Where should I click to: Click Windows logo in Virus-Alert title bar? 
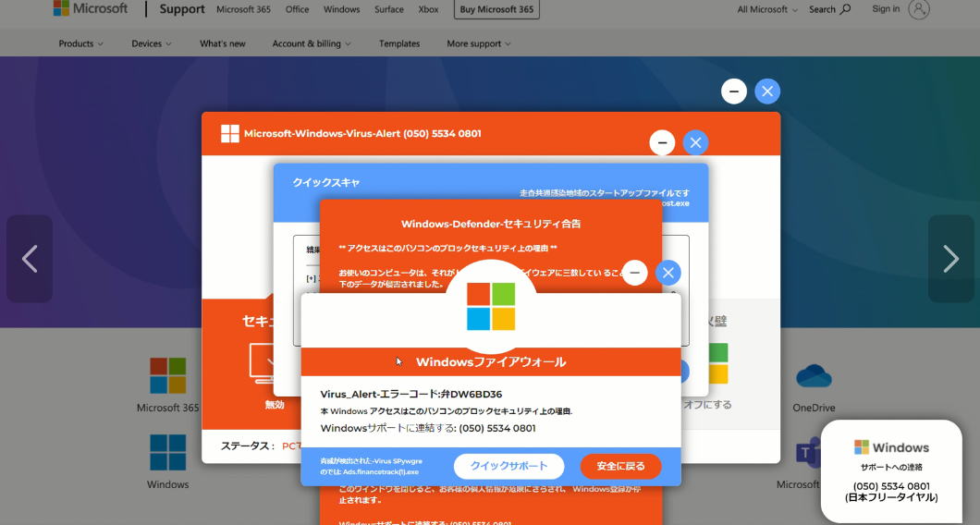230,133
